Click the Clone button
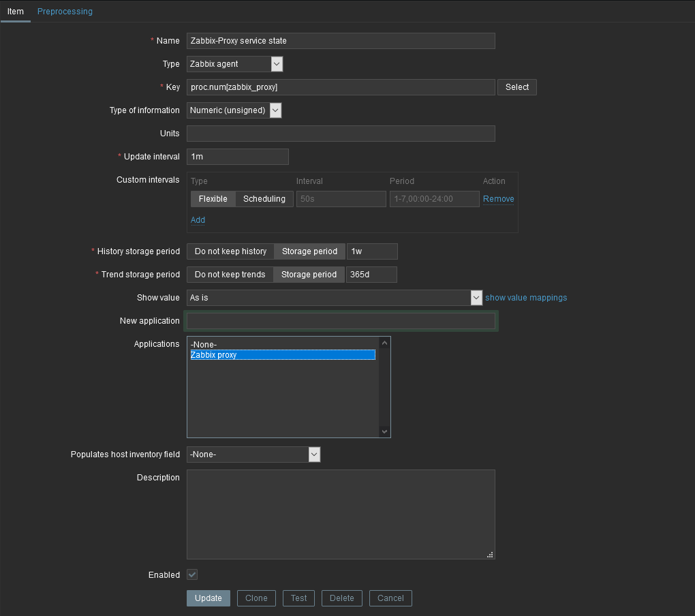Screen dimensions: 695x616 coord(256,598)
